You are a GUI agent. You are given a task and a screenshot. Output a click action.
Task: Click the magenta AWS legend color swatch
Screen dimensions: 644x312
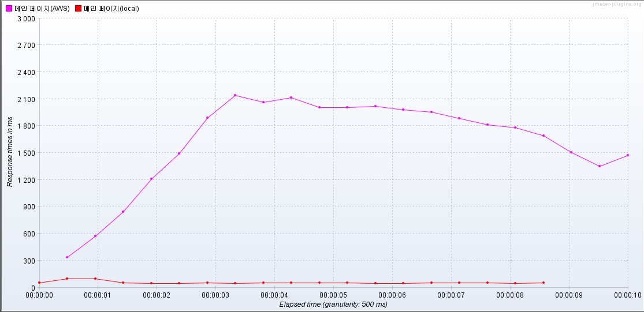(x=9, y=9)
